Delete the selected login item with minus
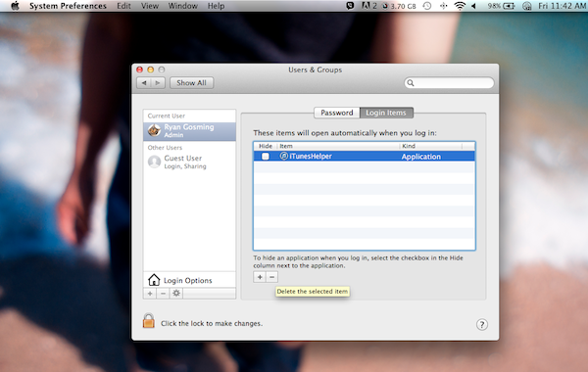588x372 pixels. pos(271,277)
